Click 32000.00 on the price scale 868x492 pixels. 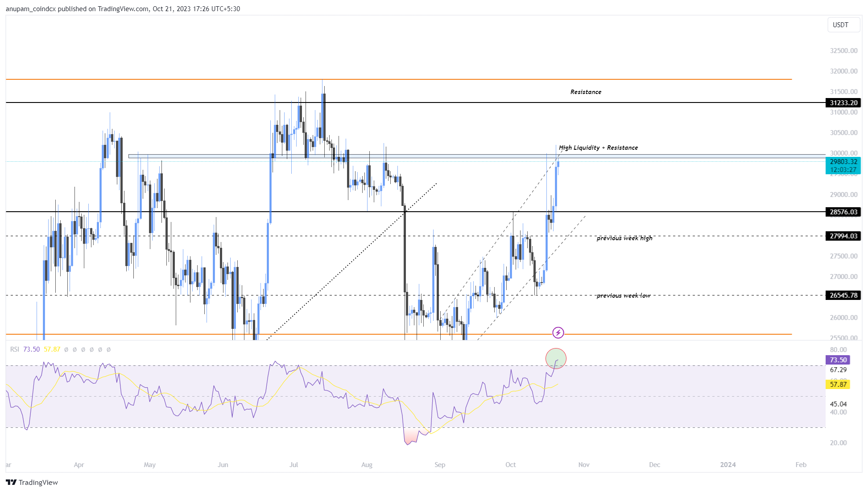click(843, 71)
